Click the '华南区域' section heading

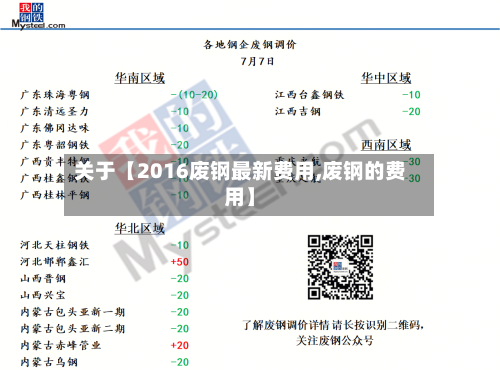[x=140, y=78]
